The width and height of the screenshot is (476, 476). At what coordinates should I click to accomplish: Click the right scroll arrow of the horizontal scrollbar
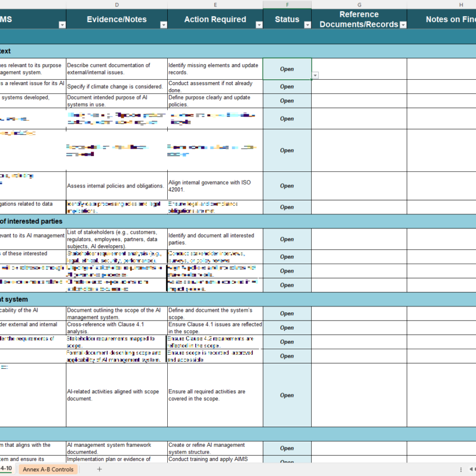[x=474, y=469]
